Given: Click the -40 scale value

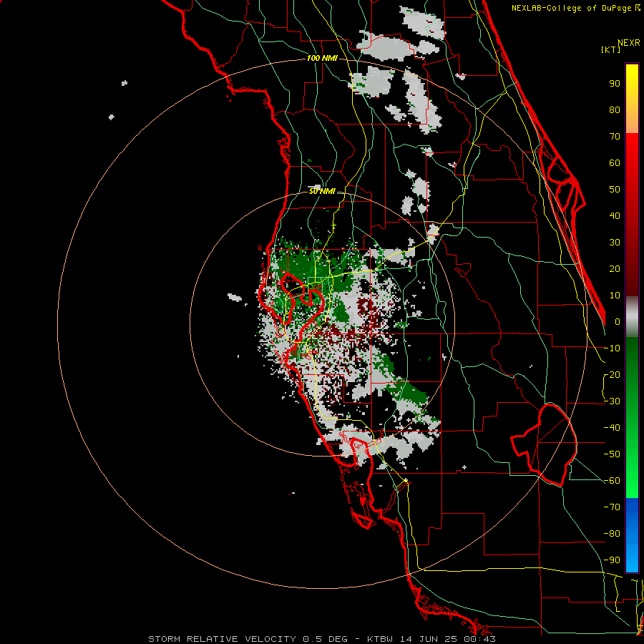Looking at the screenshot, I should click(x=612, y=428).
